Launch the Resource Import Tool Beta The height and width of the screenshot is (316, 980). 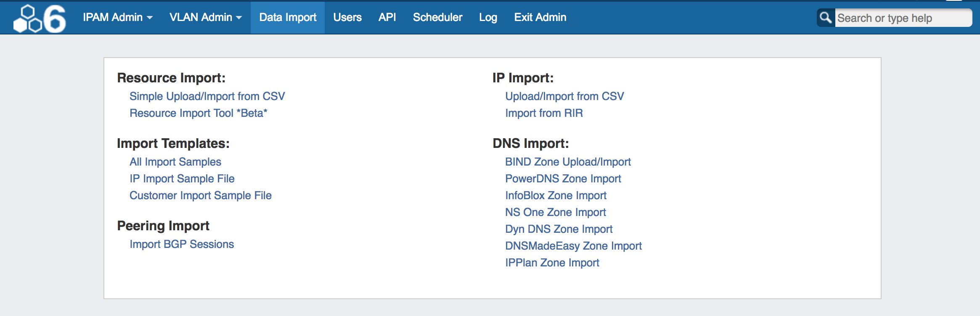[198, 113]
